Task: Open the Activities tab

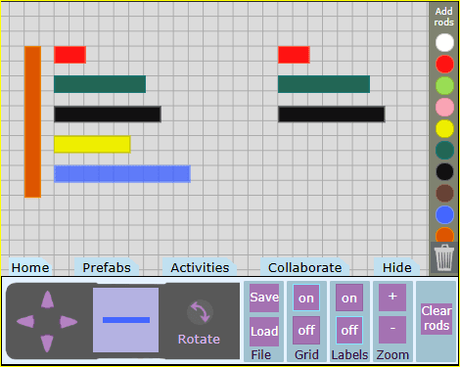Action: pos(200,267)
